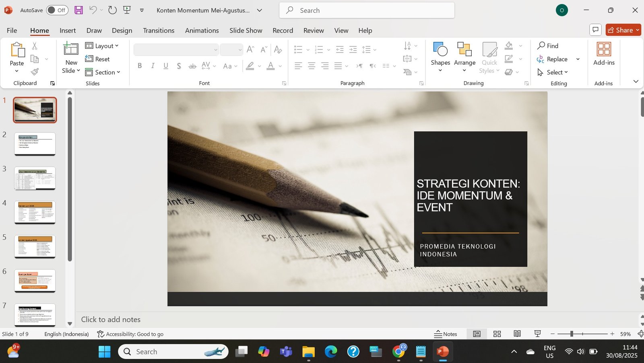Select the Format Painter icon

35,72
